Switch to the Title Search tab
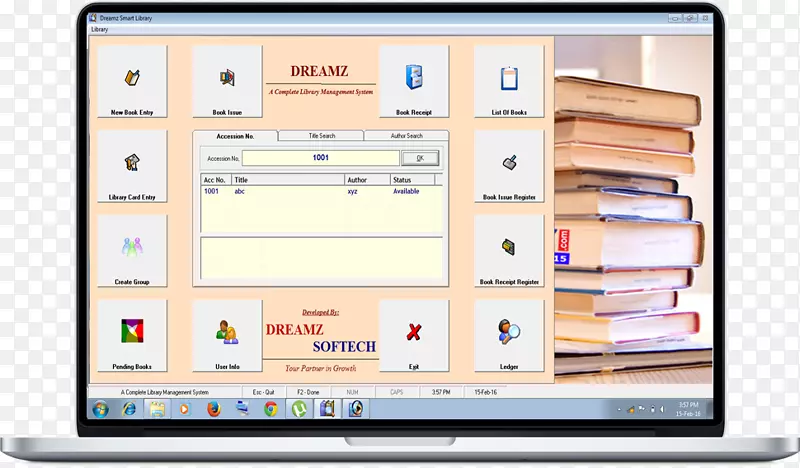The image size is (800, 468). (x=321, y=136)
